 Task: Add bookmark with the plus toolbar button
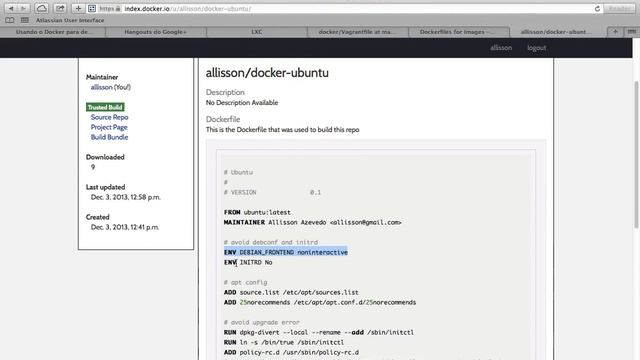coord(78,8)
